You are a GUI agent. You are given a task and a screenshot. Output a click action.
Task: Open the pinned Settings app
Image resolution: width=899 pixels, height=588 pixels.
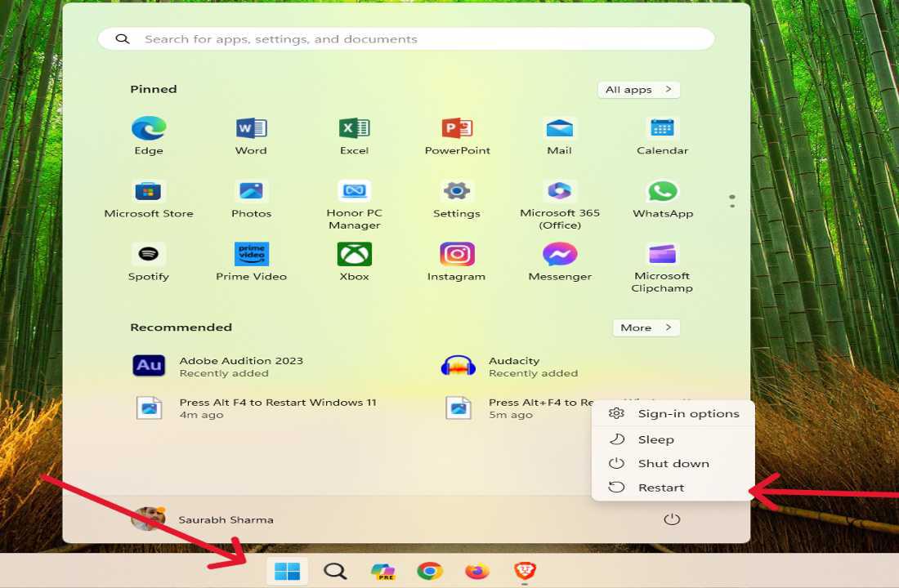tap(457, 199)
